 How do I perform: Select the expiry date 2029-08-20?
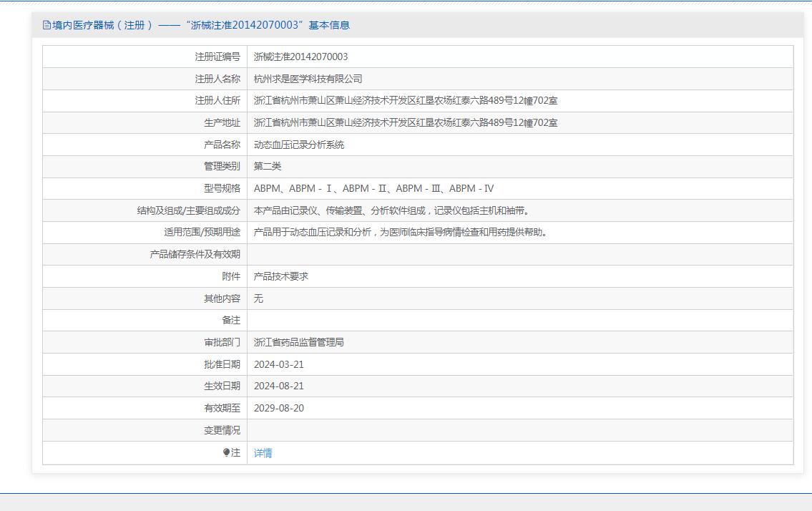coord(278,408)
